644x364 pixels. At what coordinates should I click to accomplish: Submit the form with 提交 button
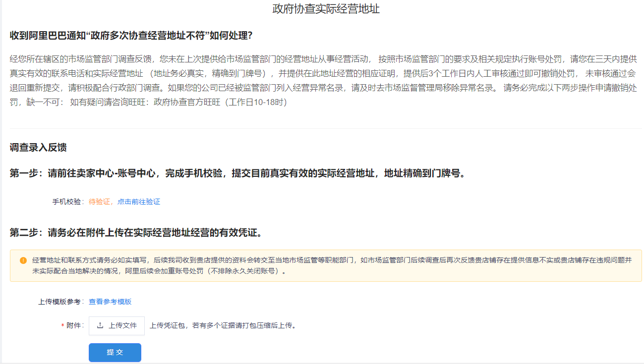pos(115,353)
